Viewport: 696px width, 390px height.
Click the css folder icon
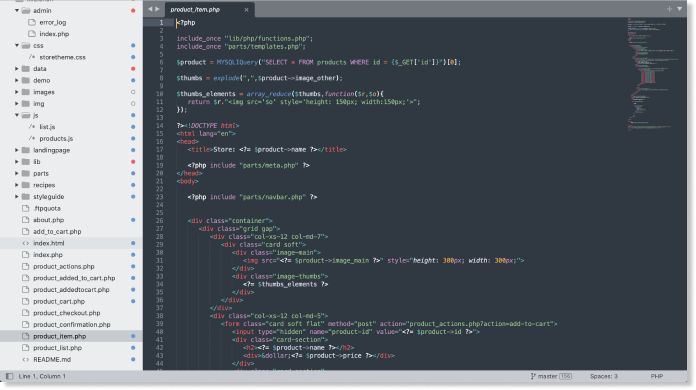tap(26, 45)
